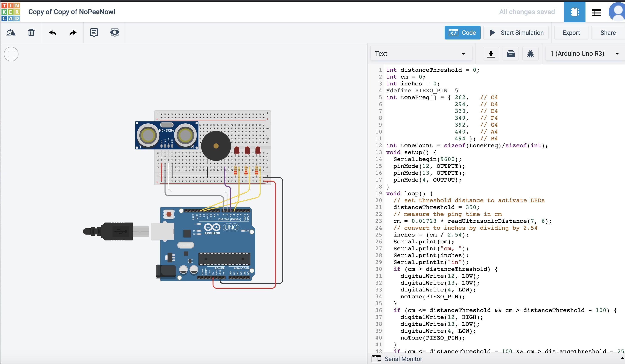Click the print/format code icon

pos(511,53)
